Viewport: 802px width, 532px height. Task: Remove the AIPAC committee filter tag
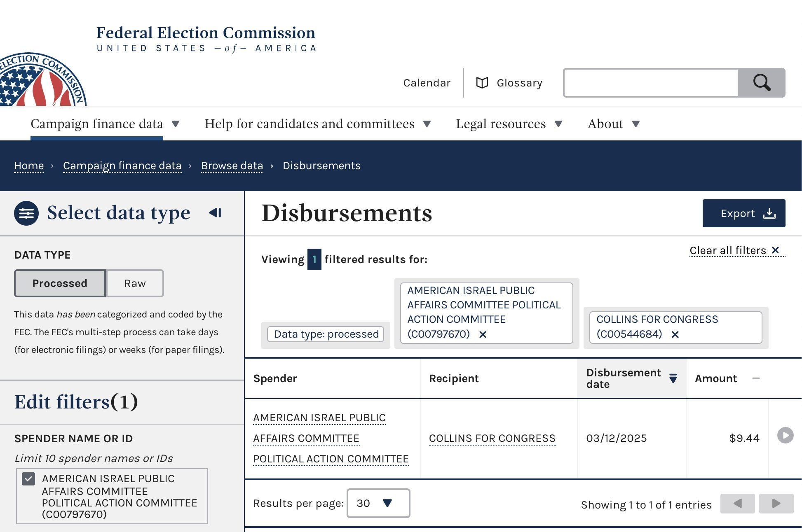pos(483,334)
